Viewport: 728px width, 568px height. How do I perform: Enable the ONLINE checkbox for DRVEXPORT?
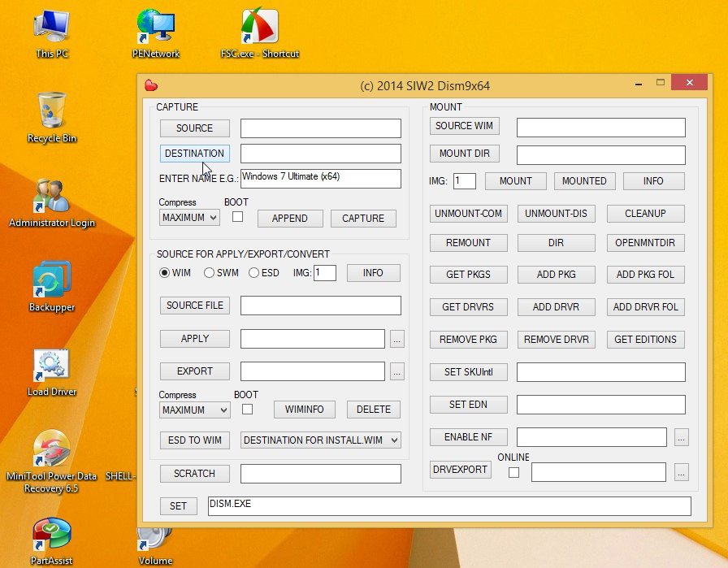tap(513, 472)
